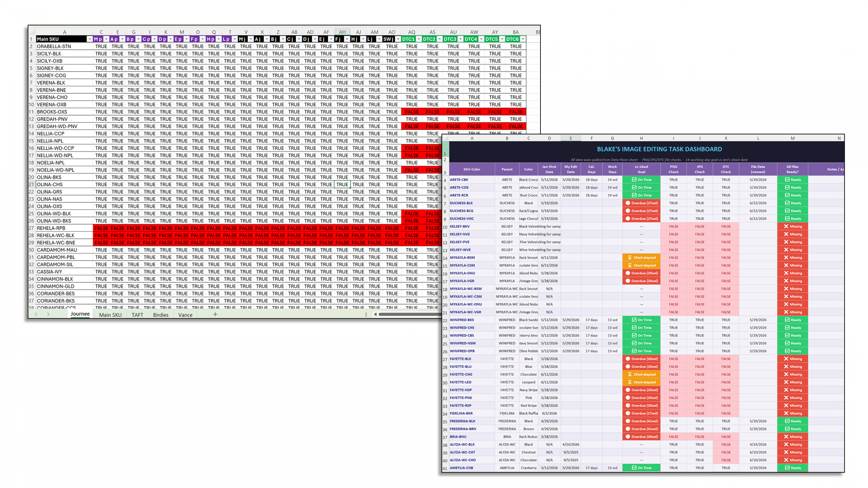This screenshot has width=868, height=488.
Task: Switch to the Main SKU sheet tab
Action: click(x=110, y=315)
